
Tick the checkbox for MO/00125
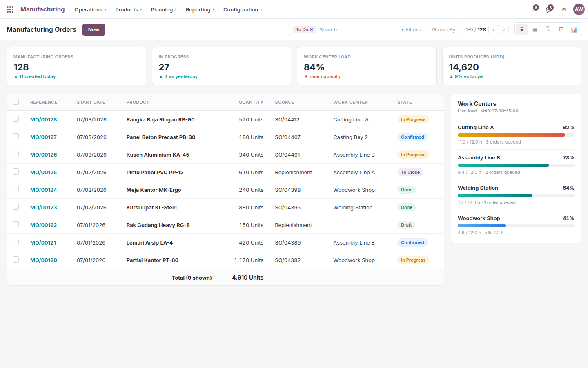pyautogui.click(x=16, y=172)
